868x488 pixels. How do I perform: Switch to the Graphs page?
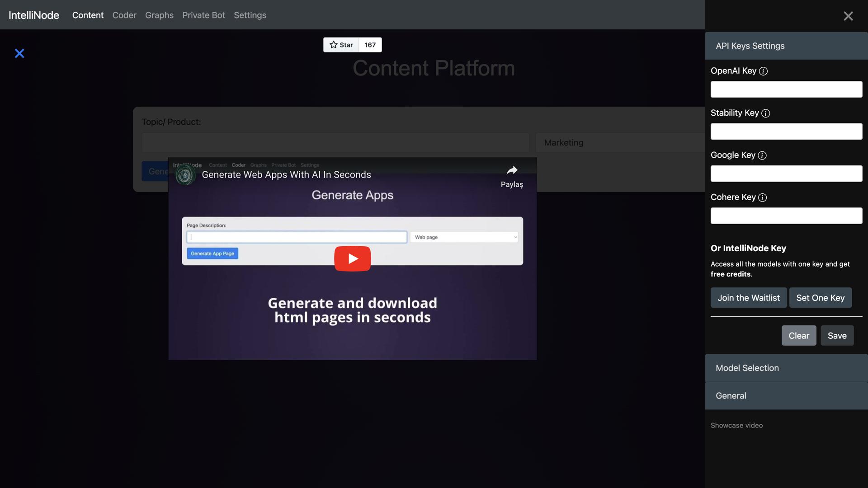click(159, 15)
